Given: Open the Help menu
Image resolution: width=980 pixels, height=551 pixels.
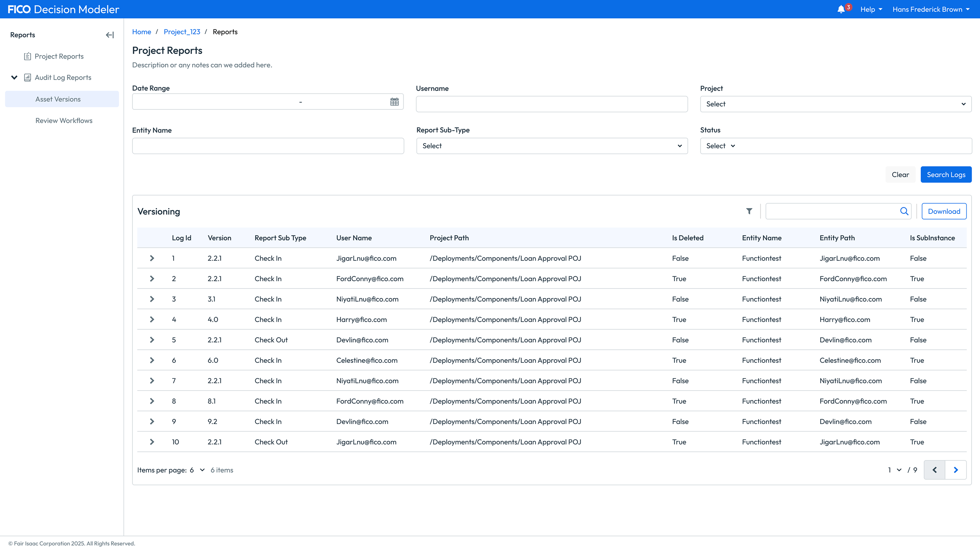Looking at the screenshot, I should click(871, 10).
